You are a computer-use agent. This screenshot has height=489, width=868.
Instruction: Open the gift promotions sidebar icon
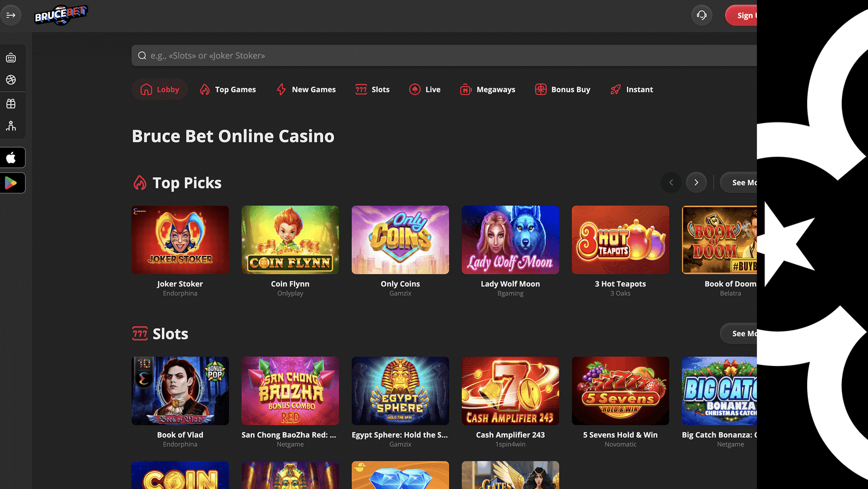click(x=11, y=104)
